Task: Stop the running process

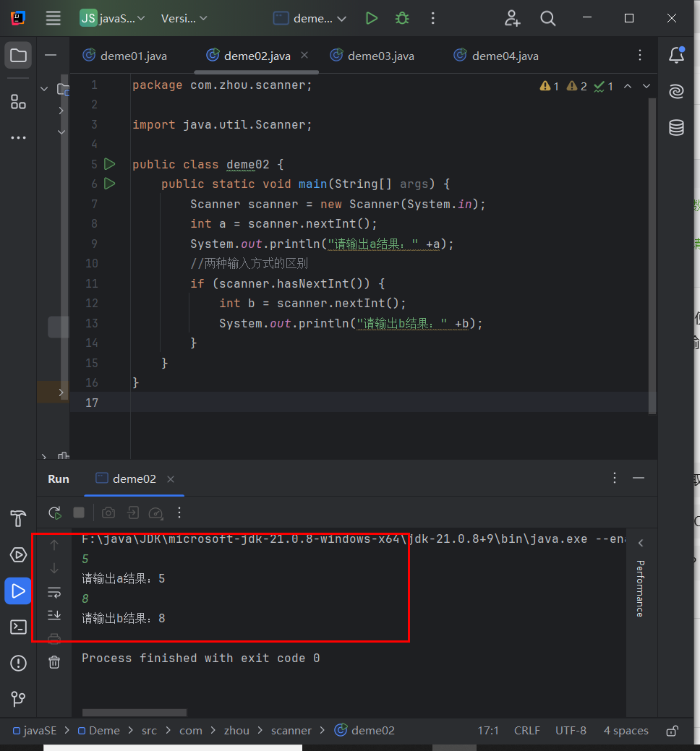Action: tap(79, 512)
